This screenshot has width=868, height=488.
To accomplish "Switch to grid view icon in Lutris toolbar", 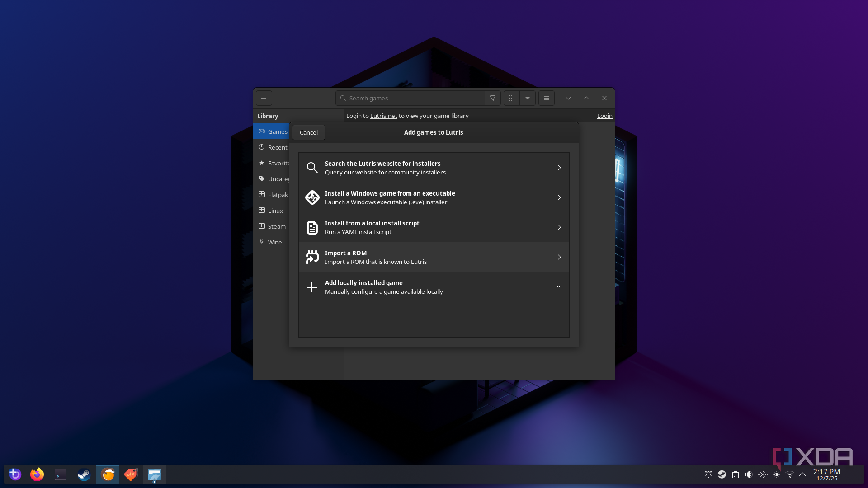I will tap(511, 98).
